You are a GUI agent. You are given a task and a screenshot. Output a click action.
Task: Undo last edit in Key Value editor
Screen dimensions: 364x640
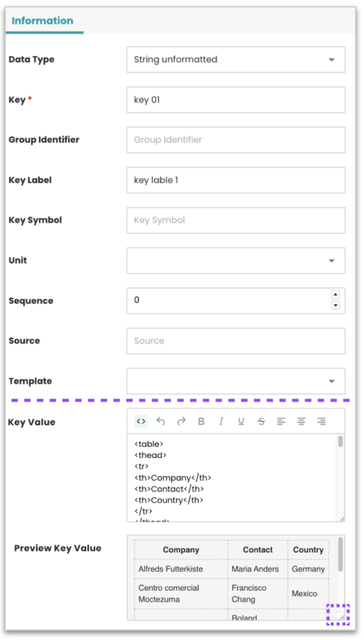[161, 421]
